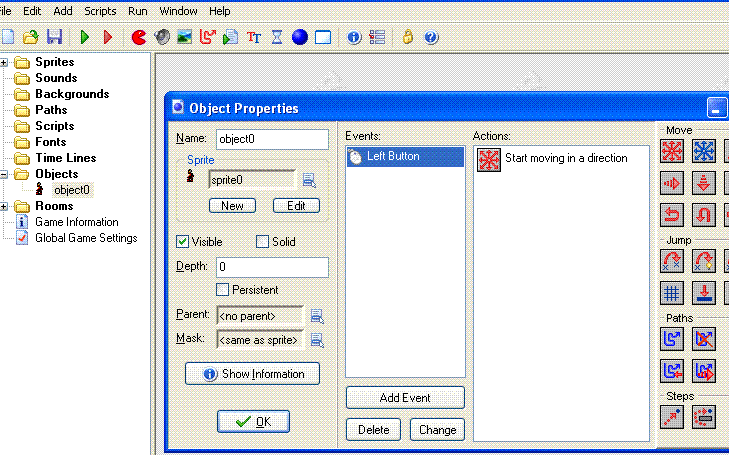Click the gold padlock toolbar icon
The width and height of the screenshot is (729, 455).
[x=408, y=37]
